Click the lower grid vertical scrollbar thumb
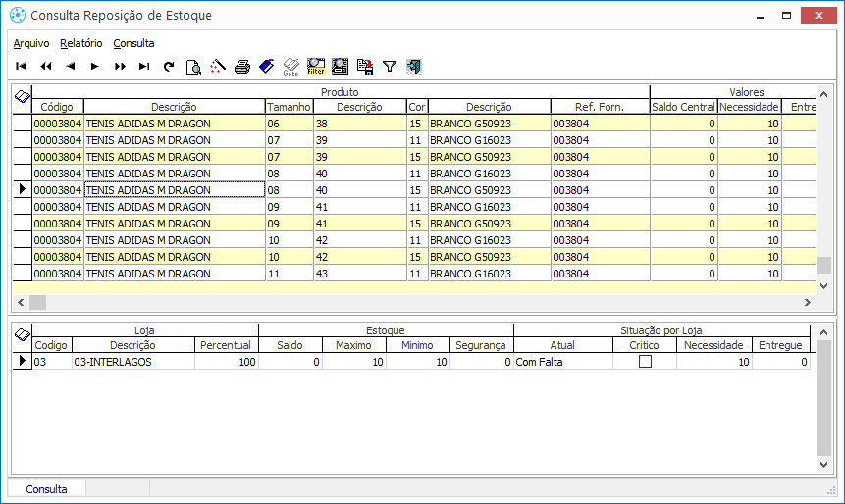Image resolution: width=845 pixels, height=504 pixels. tap(823, 398)
